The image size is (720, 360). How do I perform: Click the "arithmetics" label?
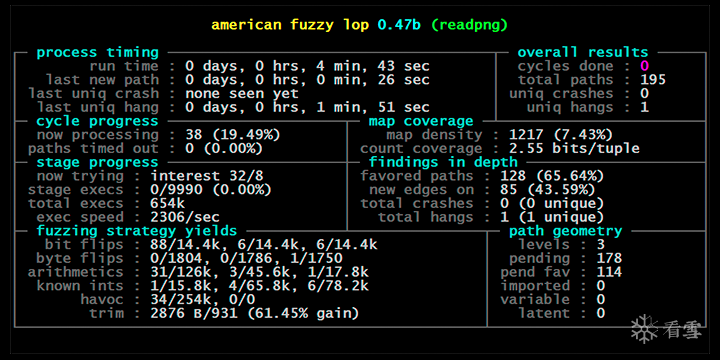(75, 272)
